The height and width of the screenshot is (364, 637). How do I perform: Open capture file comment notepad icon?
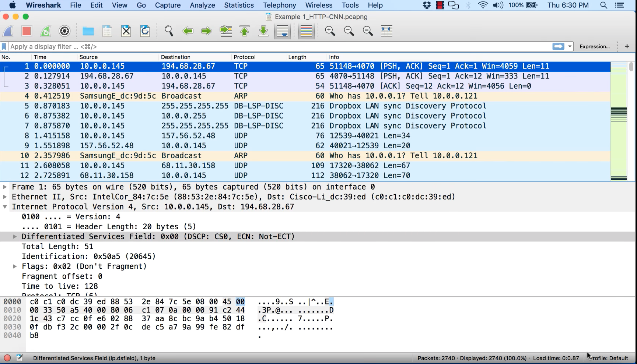[x=20, y=358]
